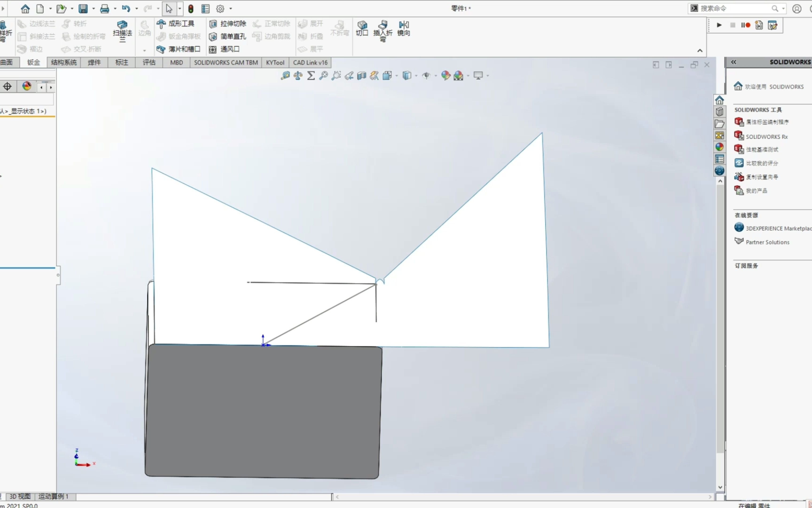Screen dimensions: 812x508
Task: Open Display Style cube icon
Action: [x=407, y=75]
